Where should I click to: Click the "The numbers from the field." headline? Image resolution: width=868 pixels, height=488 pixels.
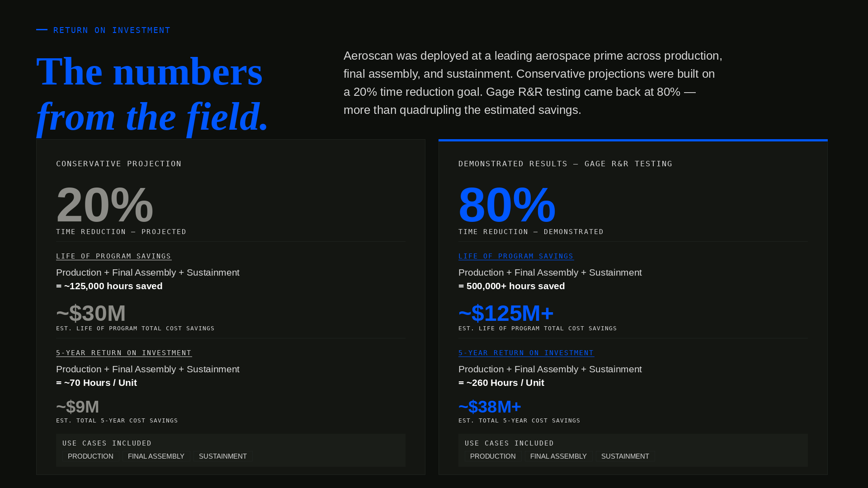point(151,94)
